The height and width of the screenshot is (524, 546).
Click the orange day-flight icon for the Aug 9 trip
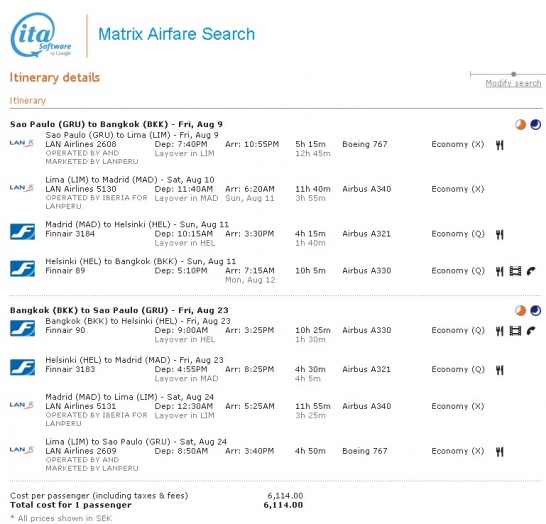point(521,124)
